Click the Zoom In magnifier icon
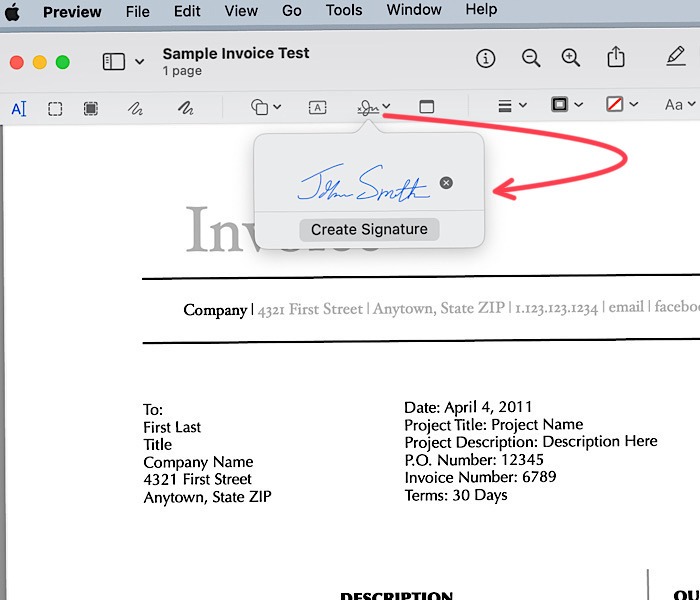 (x=571, y=59)
